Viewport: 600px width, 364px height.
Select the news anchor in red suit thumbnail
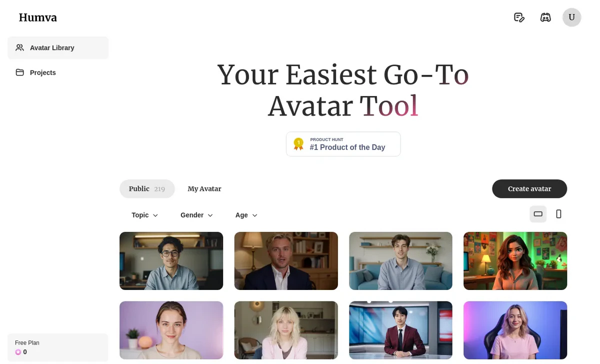click(x=400, y=330)
